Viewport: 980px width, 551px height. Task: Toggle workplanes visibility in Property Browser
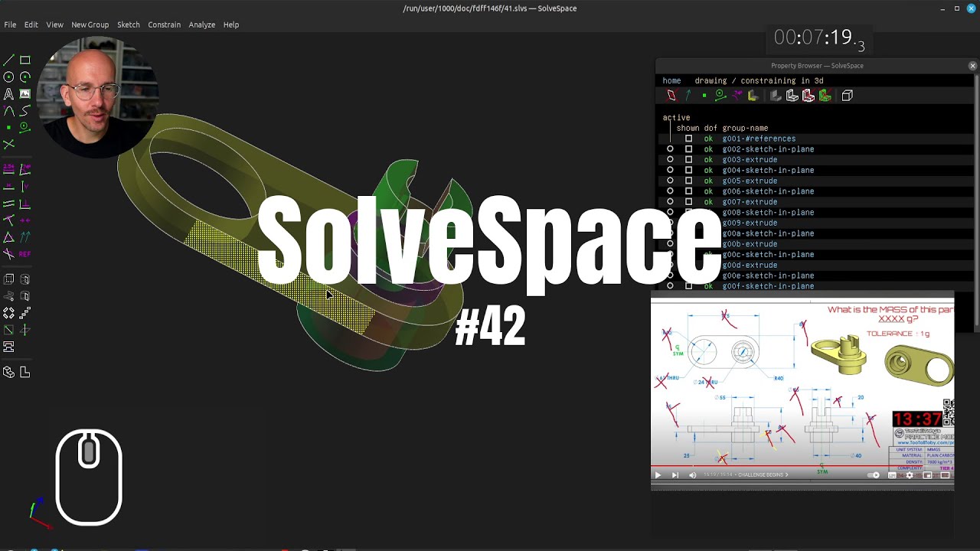(x=671, y=96)
